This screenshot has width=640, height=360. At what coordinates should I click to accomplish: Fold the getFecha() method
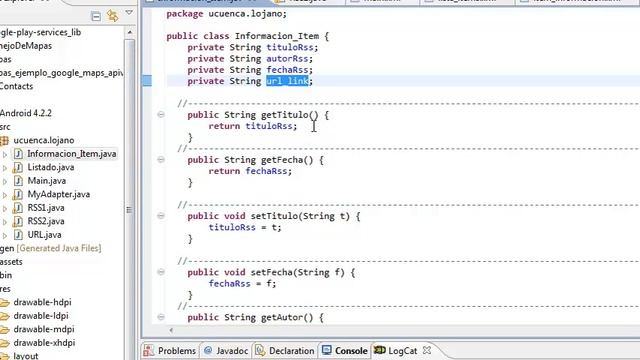tap(161, 160)
